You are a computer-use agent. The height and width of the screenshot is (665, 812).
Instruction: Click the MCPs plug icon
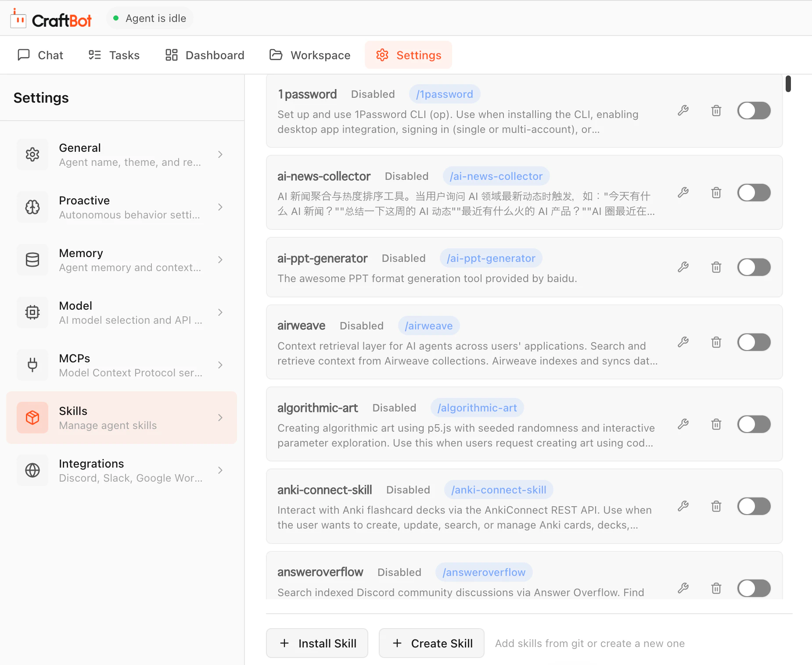(32, 365)
